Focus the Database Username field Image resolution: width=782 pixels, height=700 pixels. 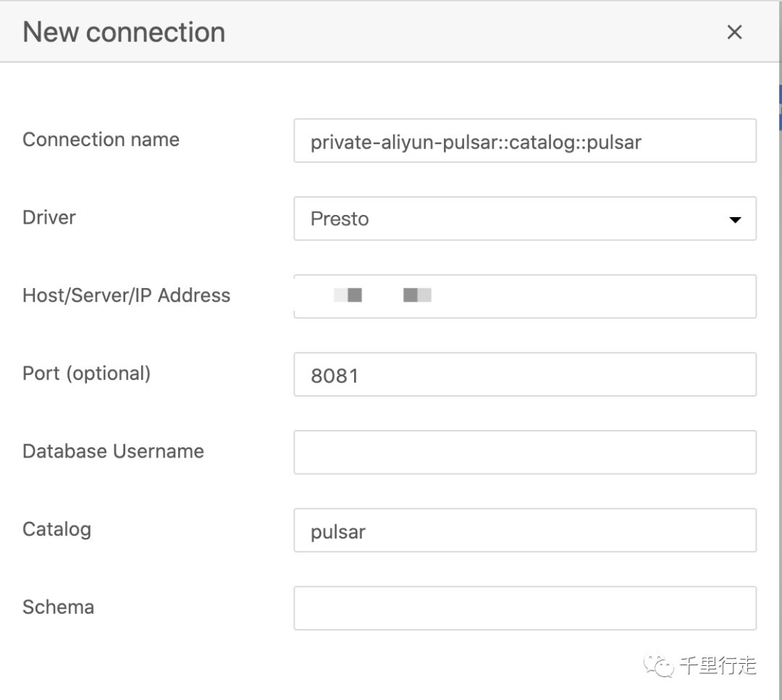[x=525, y=452]
